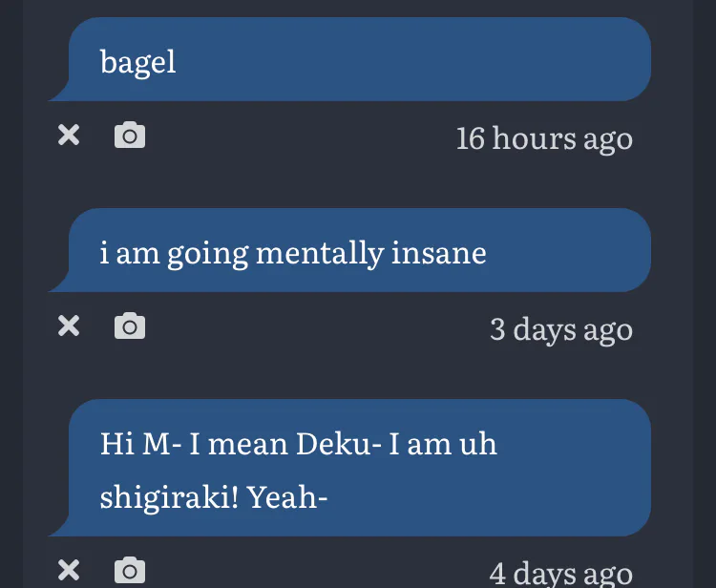The image size is (716, 588).
Task: Open the "16 hours ago" timestamp
Action: (x=543, y=138)
